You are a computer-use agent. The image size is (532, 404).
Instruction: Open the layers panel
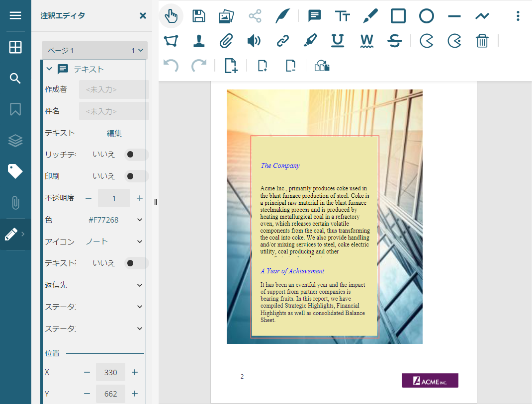tap(15, 141)
